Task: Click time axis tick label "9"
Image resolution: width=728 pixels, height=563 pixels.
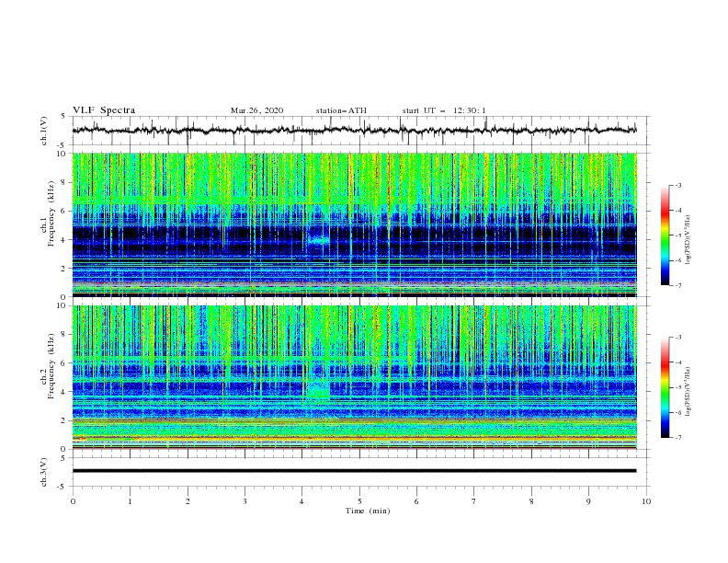Action: (588, 501)
